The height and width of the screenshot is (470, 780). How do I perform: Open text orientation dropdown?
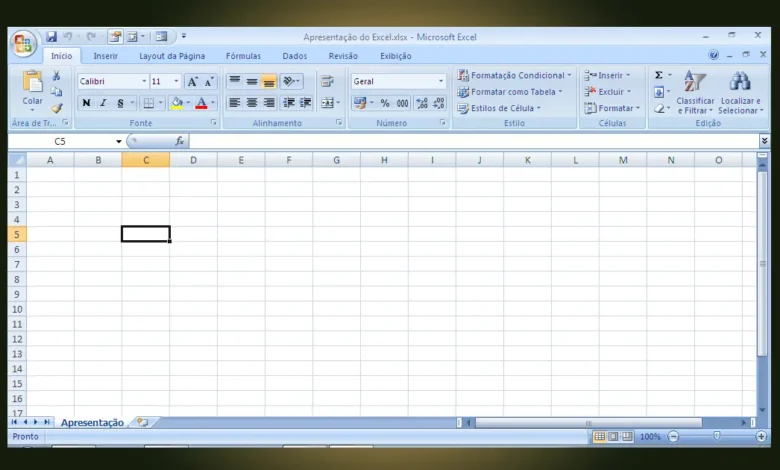[292, 81]
